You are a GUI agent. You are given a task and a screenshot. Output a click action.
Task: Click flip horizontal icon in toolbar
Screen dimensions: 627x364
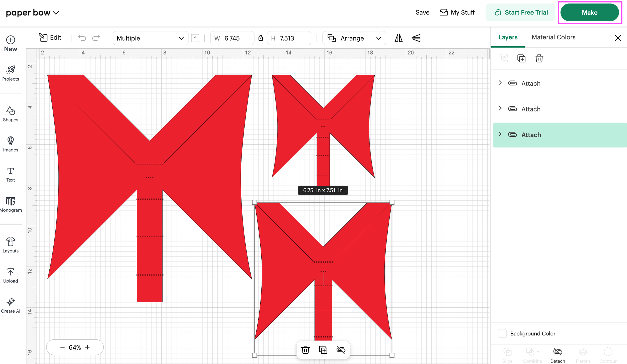pos(398,38)
